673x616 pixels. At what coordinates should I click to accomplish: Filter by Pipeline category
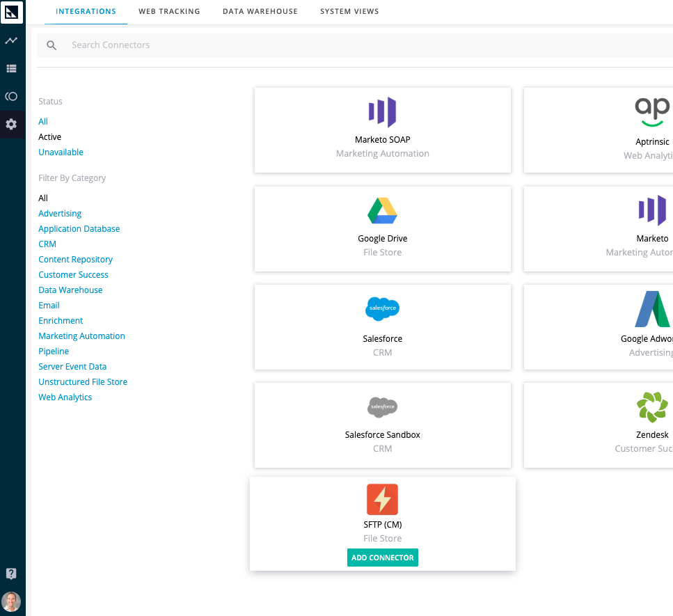[54, 351]
